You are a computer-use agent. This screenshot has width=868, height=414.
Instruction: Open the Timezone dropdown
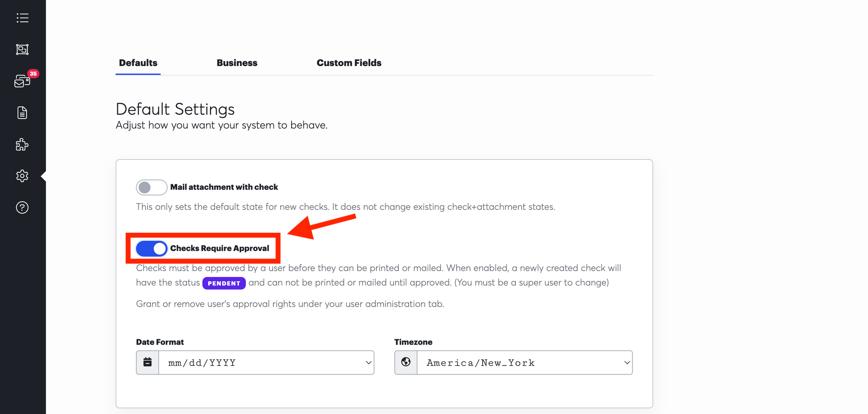[x=525, y=362]
